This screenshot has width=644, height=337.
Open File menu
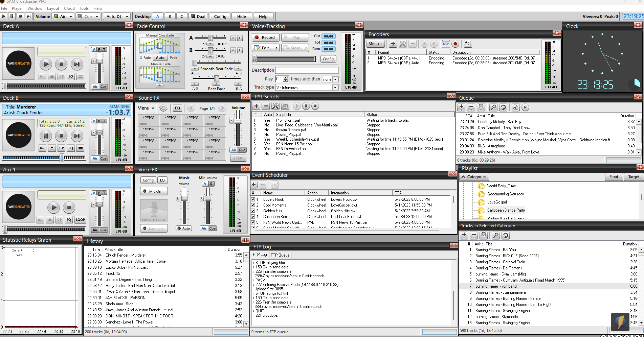click(4, 8)
